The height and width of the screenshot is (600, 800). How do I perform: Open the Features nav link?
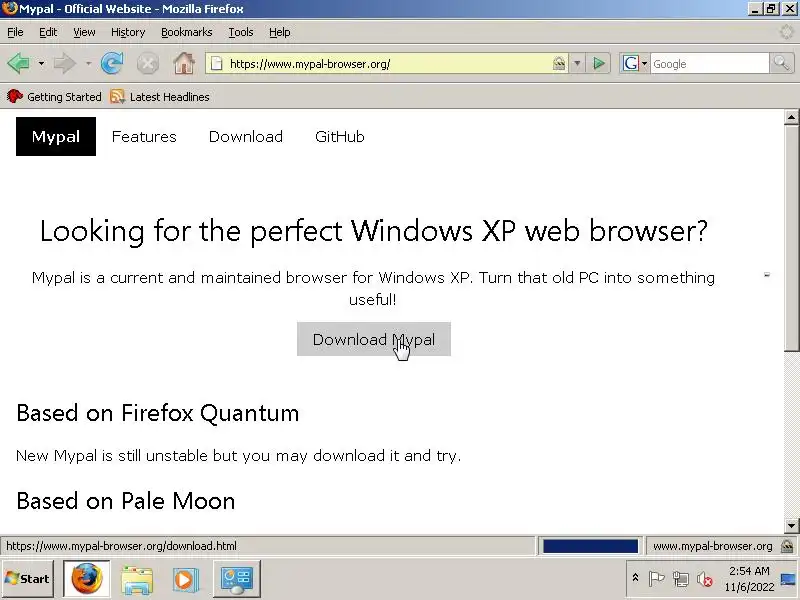144,136
